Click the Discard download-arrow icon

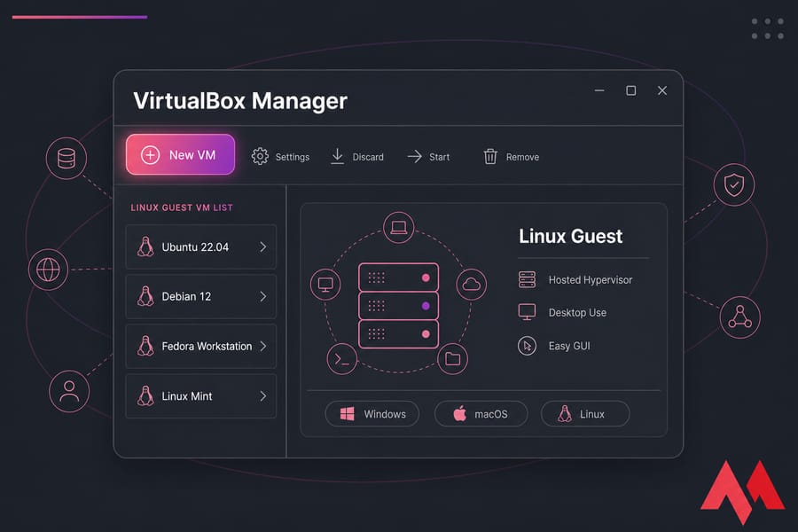click(338, 156)
